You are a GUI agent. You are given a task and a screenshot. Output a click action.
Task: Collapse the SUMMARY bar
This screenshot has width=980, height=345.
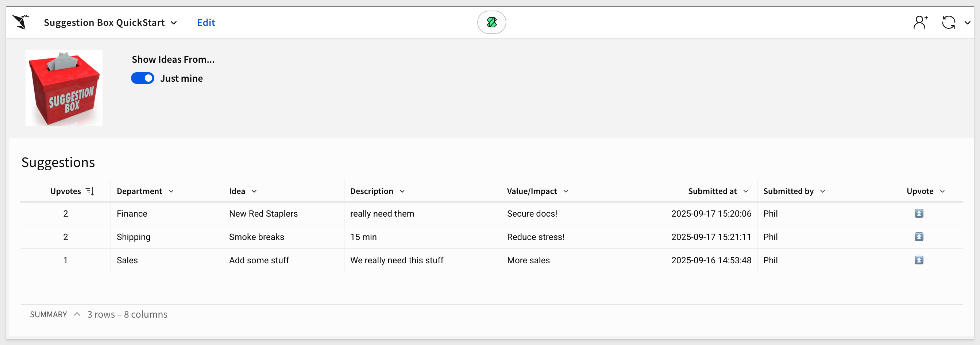pos(77,314)
